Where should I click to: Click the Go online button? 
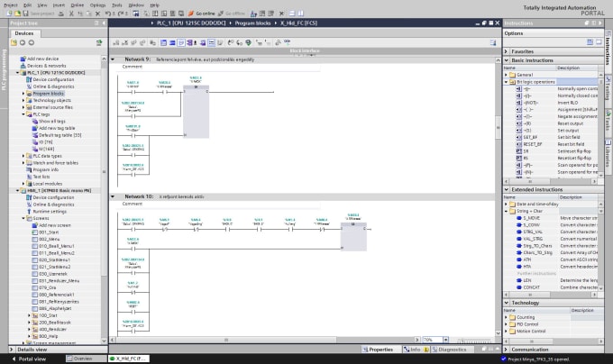(x=202, y=14)
